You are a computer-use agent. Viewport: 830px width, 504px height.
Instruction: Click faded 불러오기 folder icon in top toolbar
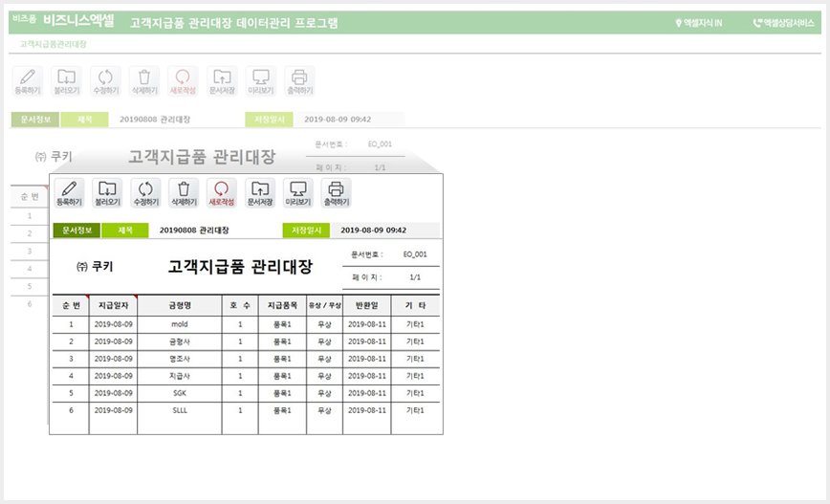(67, 81)
